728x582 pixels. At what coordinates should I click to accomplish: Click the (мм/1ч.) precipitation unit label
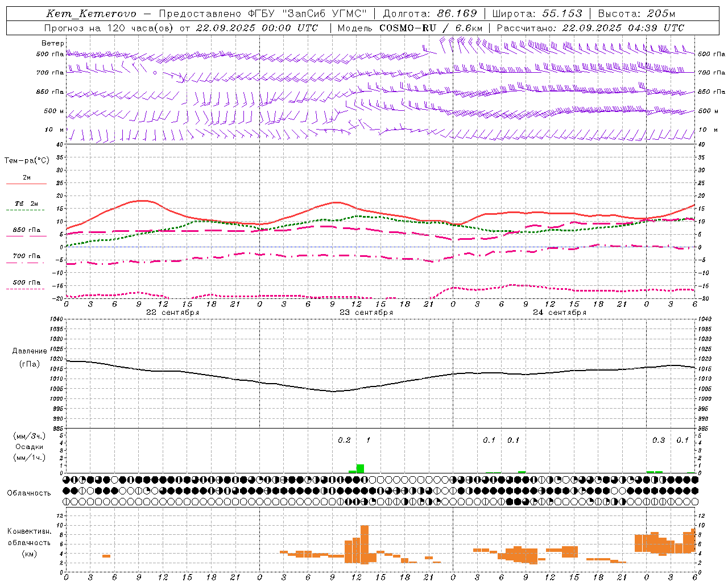point(29,458)
